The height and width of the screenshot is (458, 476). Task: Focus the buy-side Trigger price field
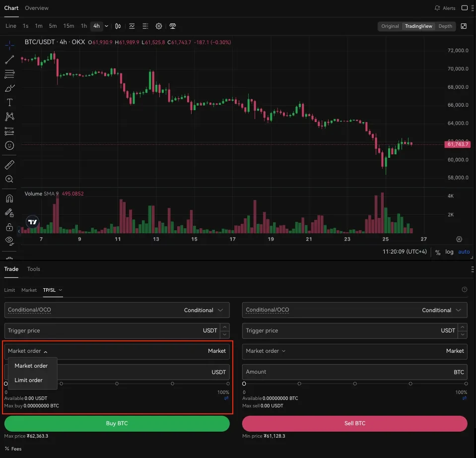pyautogui.click(x=112, y=331)
